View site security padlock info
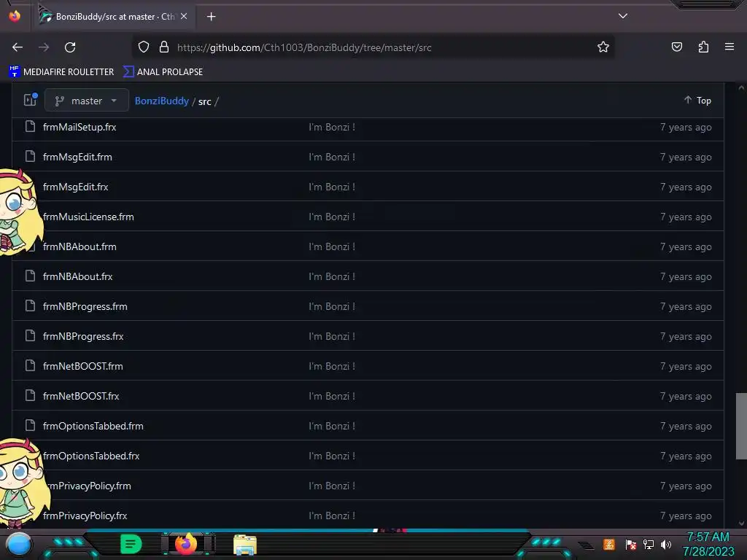Viewport: 747px width, 560px height. 164,47
